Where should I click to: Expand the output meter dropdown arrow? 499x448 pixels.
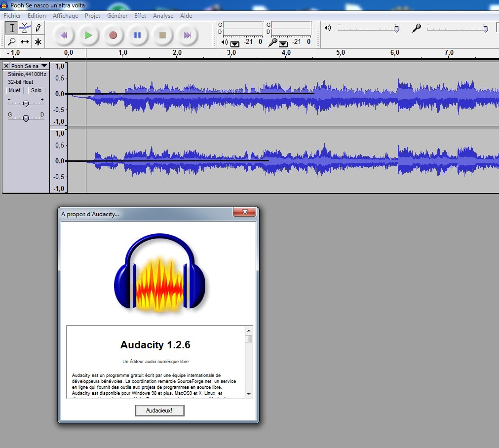[235, 43]
